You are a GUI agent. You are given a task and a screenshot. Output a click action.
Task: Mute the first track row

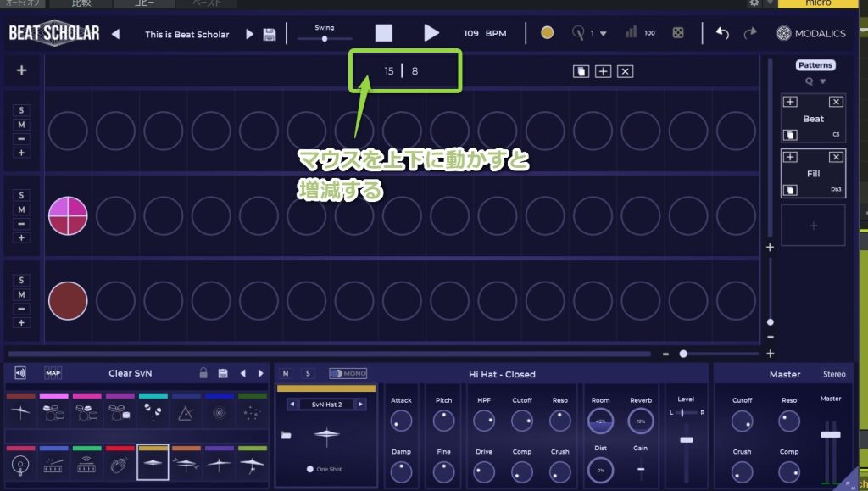click(22, 125)
